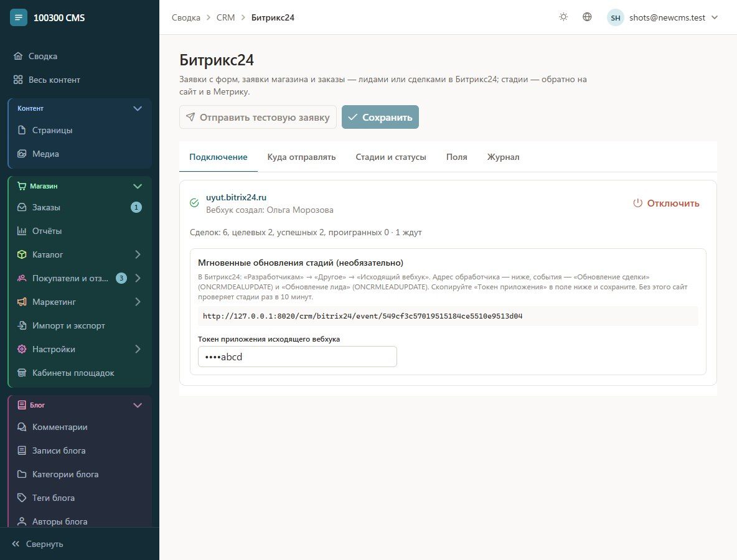Expand the Каталог submenu arrow

tap(138, 254)
